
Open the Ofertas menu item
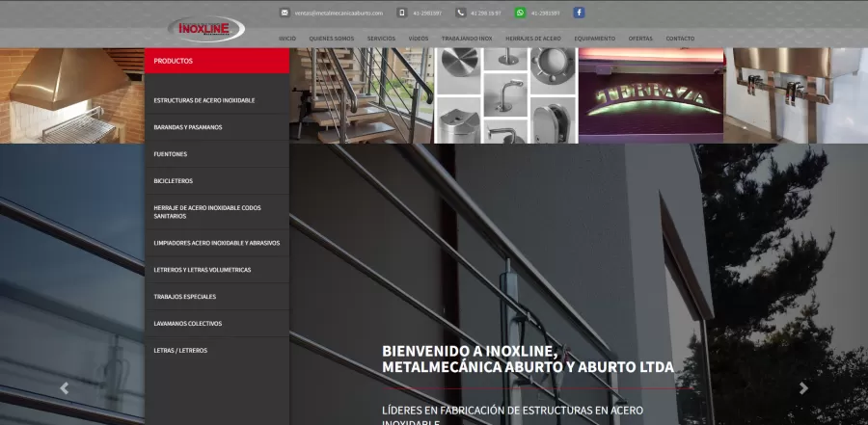(x=639, y=39)
